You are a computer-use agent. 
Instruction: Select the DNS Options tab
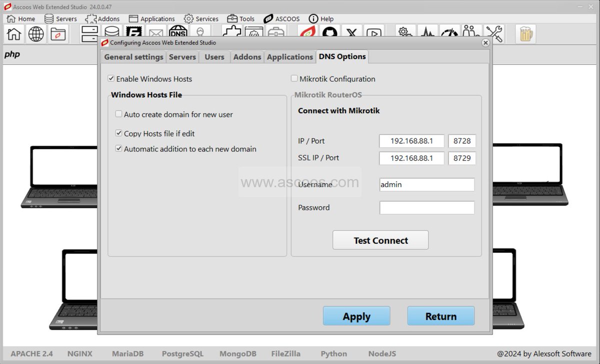pyautogui.click(x=342, y=56)
